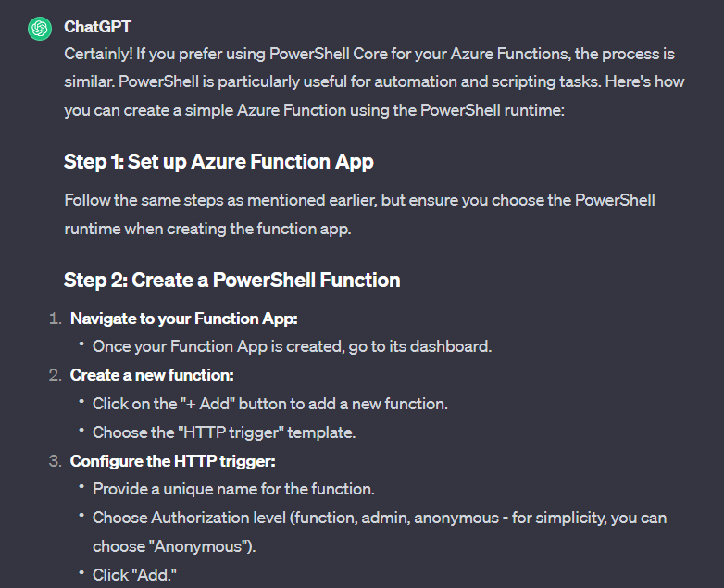Click the "HTTP trigger" template bullet

[224, 432]
